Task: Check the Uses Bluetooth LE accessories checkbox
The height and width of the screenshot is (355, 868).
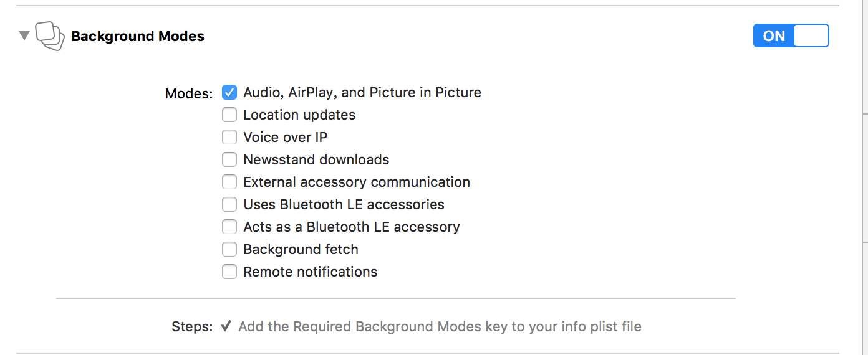Action: point(229,204)
